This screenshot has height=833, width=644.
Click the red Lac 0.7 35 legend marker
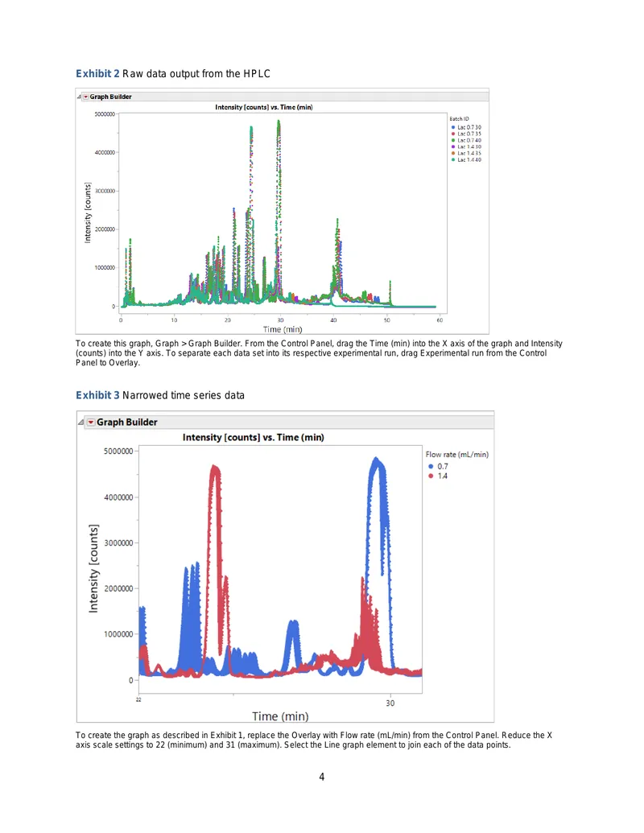[x=453, y=134]
